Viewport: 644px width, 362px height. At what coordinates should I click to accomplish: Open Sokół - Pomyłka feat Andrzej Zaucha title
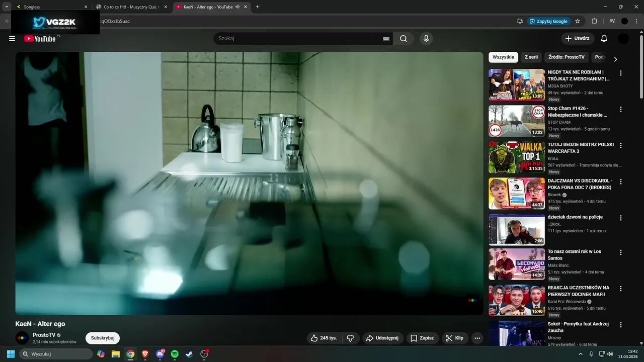(x=578, y=327)
